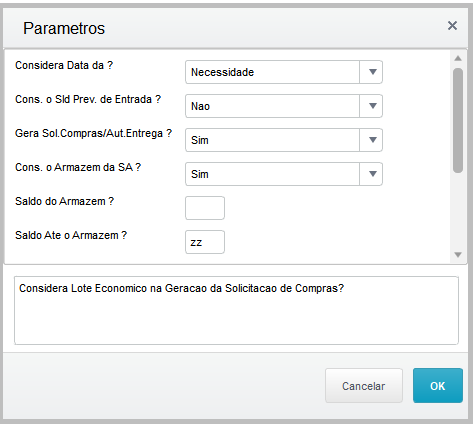This screenshot has width=475, height=425.
Task: Click the scrollbar track below the thumb
Action: point(458,212)
